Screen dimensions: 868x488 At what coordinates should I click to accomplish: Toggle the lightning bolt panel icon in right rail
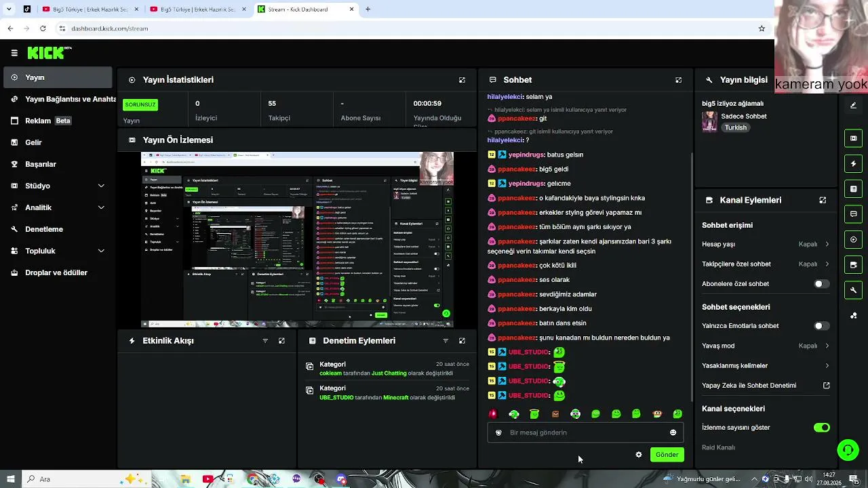853,163
